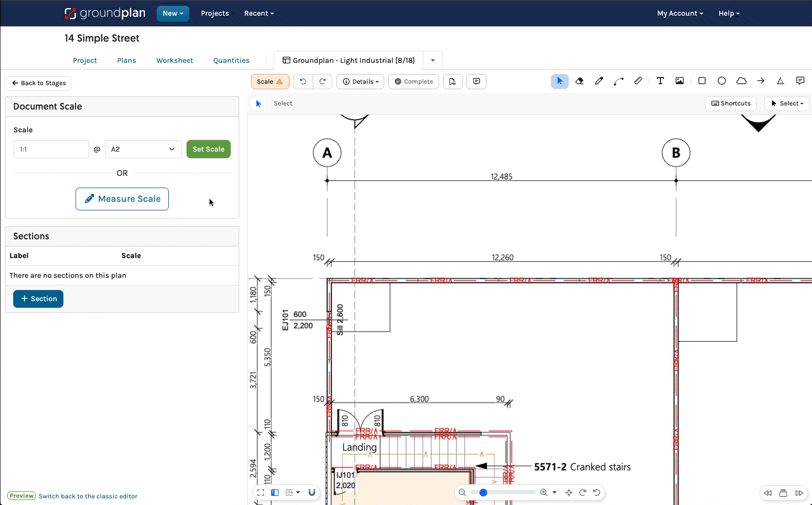The image size is (812, 505).
Task: Click the Groundplan logo
Action: click(105, 13)
